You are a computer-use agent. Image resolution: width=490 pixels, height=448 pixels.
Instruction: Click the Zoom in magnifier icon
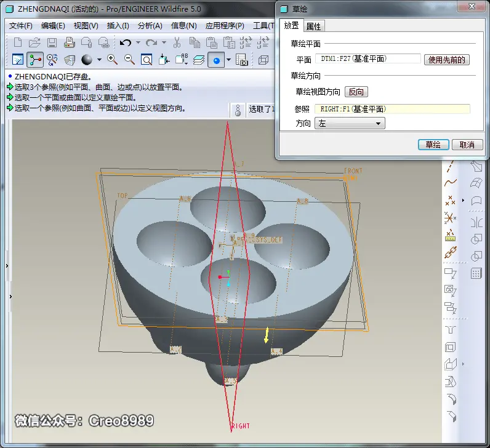pos(112,59)
